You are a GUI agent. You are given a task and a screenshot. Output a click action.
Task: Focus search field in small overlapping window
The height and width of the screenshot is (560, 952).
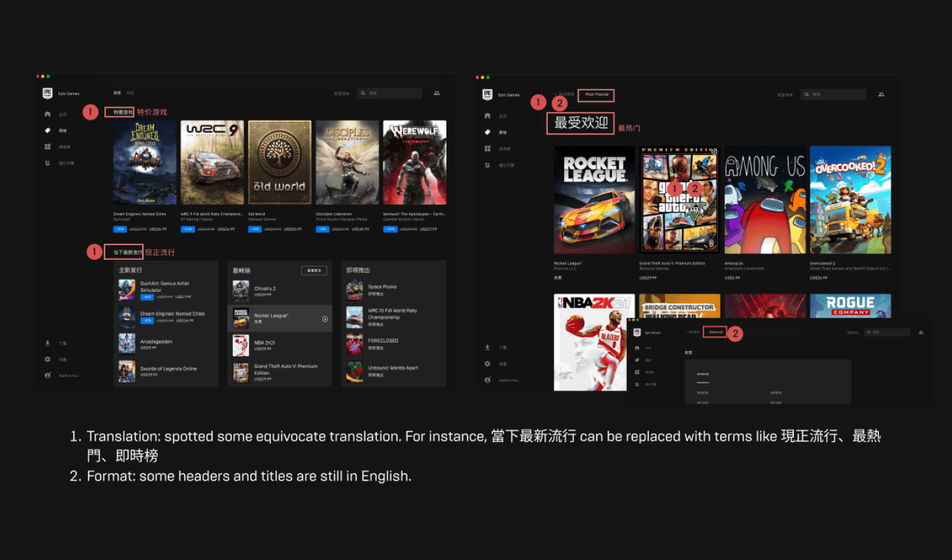click(886, 332)
